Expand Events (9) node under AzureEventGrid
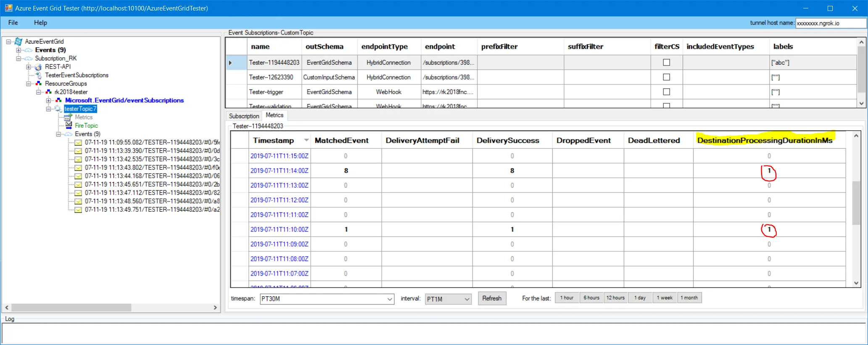The height and width of the screenshot is (345, 868). [18, 50]
